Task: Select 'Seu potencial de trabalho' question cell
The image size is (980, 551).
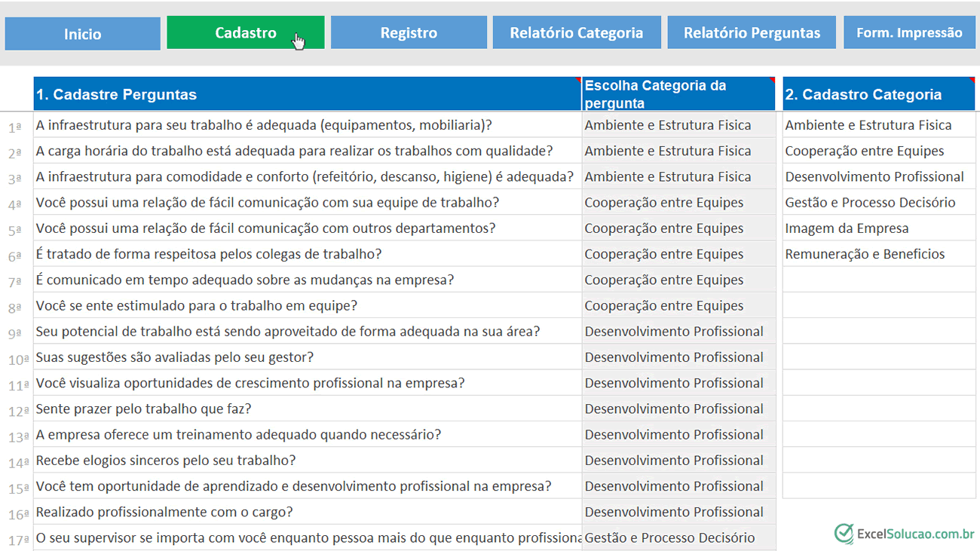Action: tap(308, 331)
